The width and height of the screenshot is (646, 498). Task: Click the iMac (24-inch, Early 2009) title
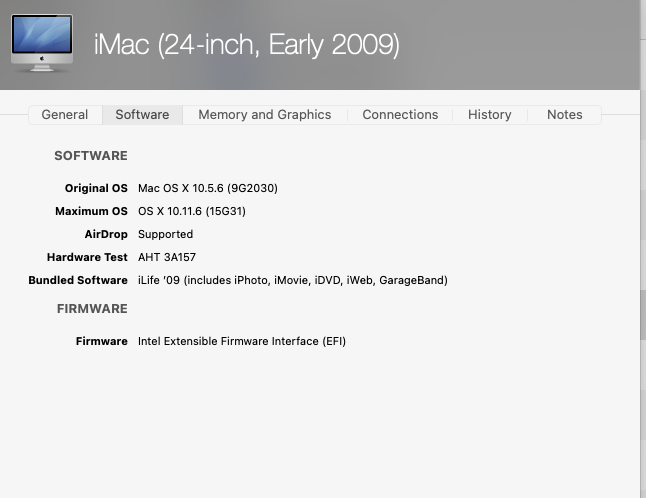click(246, 45)
